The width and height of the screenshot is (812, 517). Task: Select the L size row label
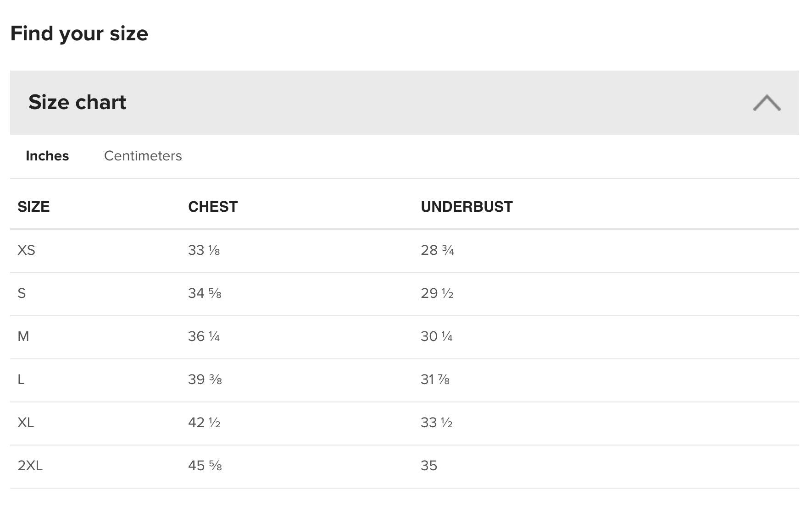point(21,379)
